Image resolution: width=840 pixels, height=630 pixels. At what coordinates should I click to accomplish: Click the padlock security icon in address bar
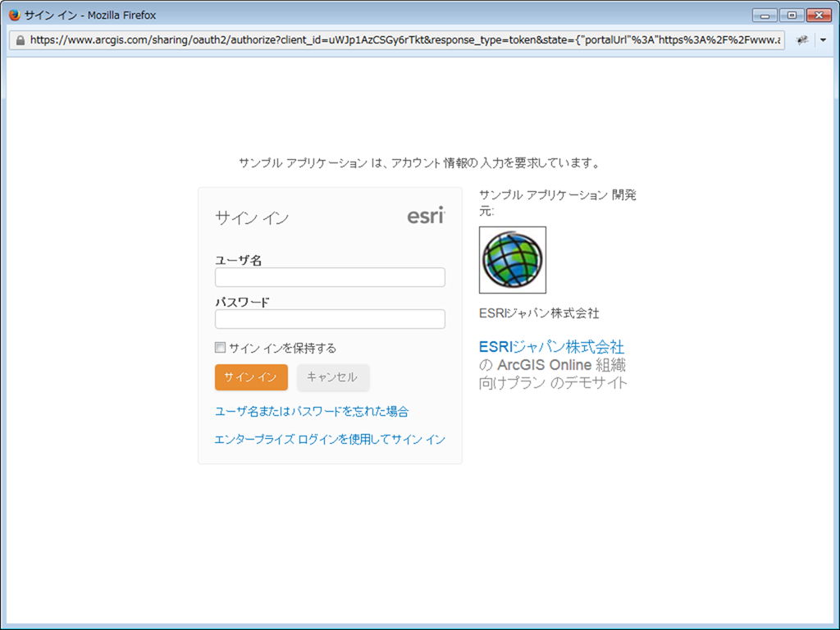pos(20,39)
